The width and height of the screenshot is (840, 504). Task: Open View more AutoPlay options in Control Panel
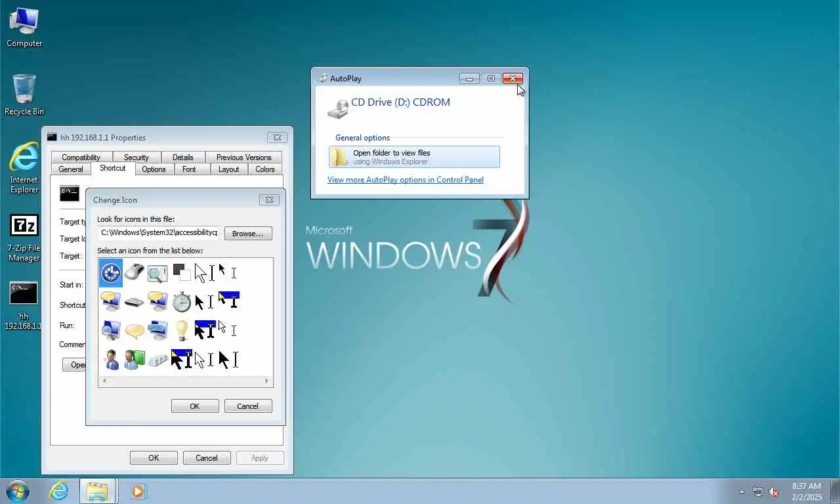pos(406,180)
